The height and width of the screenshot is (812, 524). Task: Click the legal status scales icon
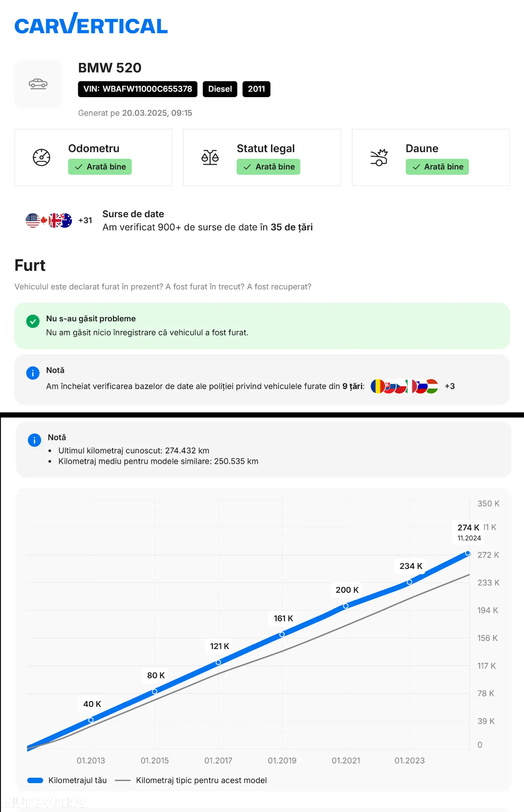coord(210,157)
